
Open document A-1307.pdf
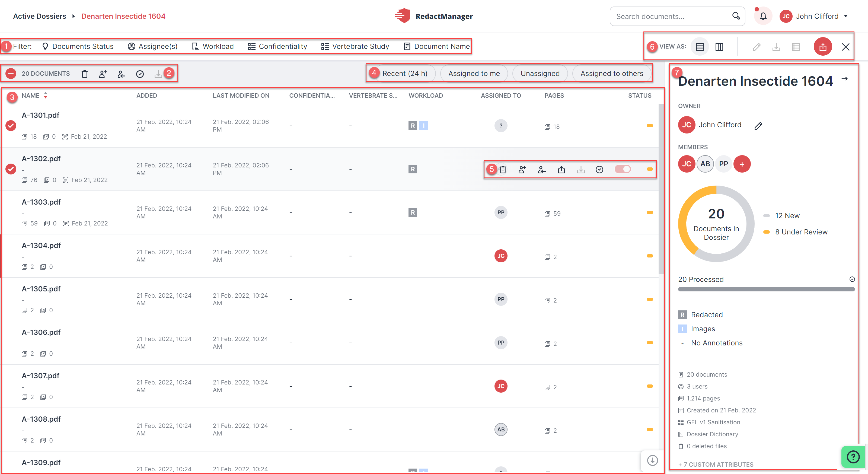pos(40,375)
